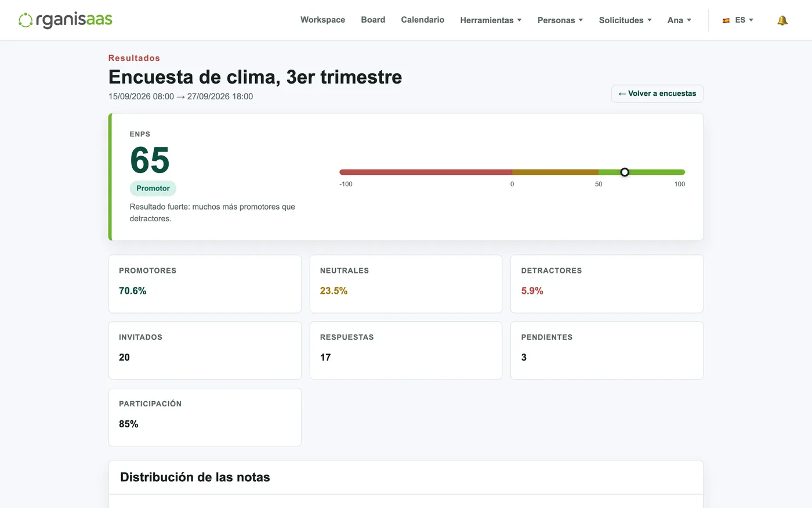Click the Invitados value 20
The height and width of the screenshot is (508, 812).
click(124, 358)
